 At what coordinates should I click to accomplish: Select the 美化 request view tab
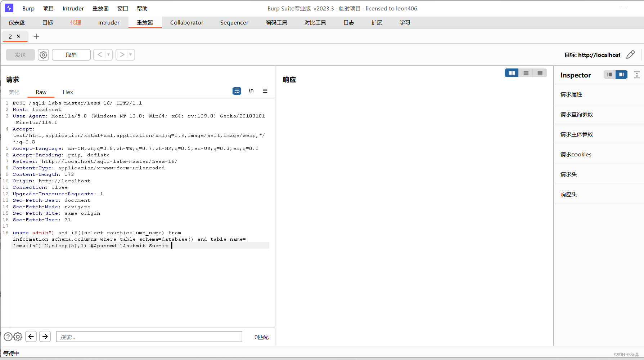[x=14, y=92]
